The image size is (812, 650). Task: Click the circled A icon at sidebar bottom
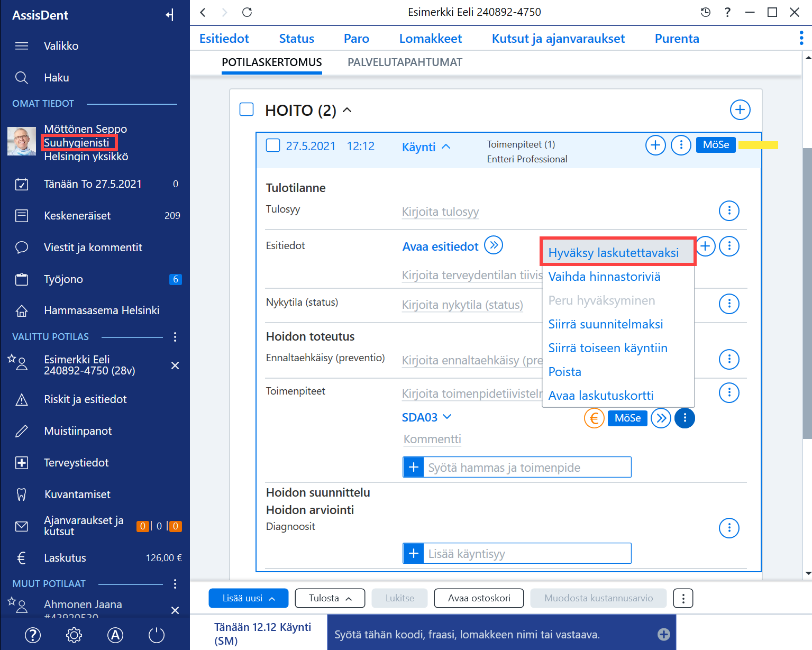tap(115, 635)
